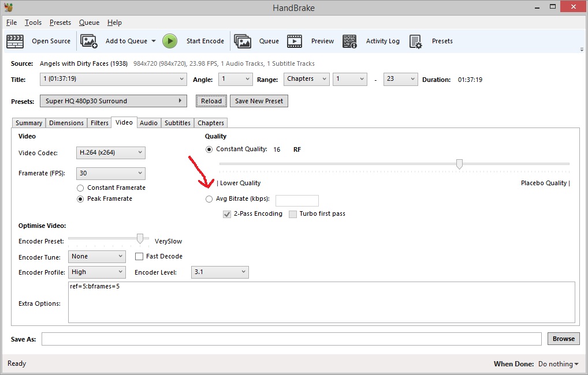Switch to the Chapters tab
The image size is (588, 375).
[x=211, y=123]
